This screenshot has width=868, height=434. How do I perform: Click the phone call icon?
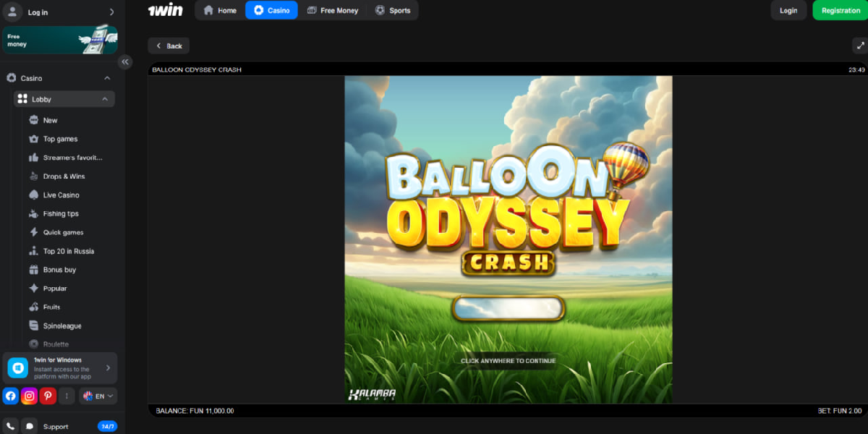click(x=10, y=426)
